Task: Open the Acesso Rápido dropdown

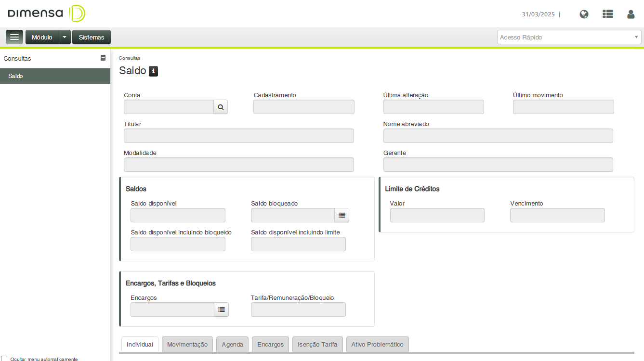Action: 569,37
